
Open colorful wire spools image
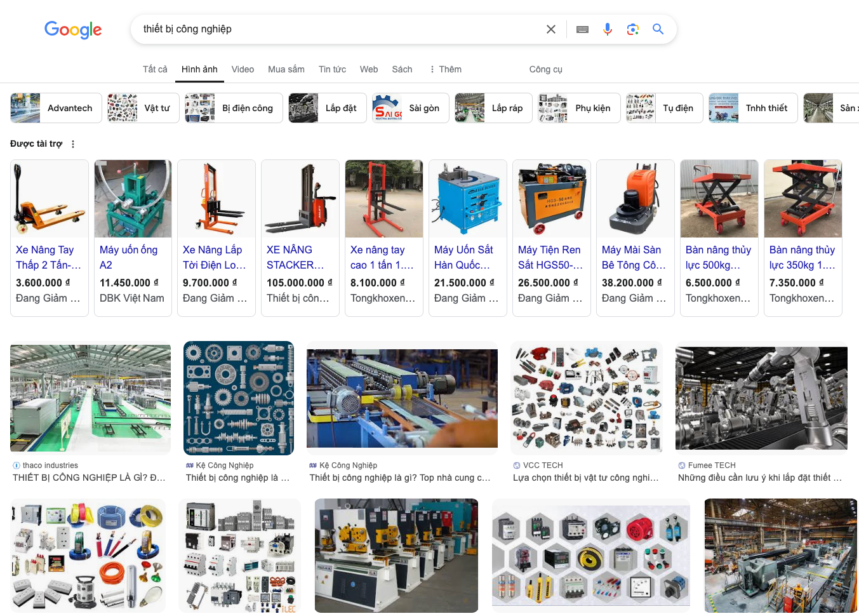pos(88,556)
